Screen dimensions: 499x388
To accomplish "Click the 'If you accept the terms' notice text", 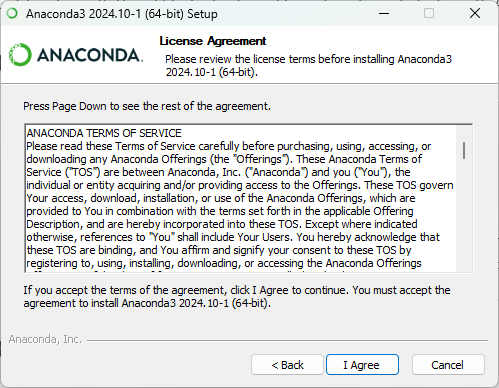I will (x=237, y=297).
